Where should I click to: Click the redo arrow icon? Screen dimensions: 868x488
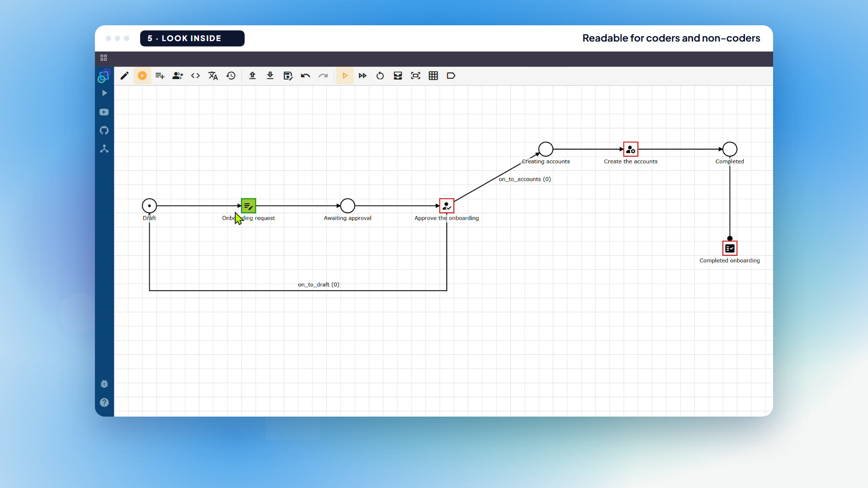[323, 76]
